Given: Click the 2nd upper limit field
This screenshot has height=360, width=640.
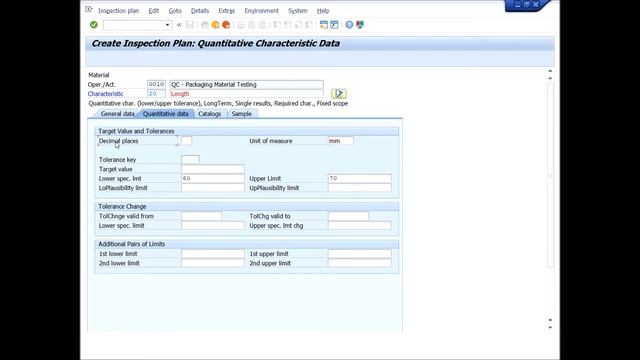Looking at the screenshot, I should pos(359,263).
